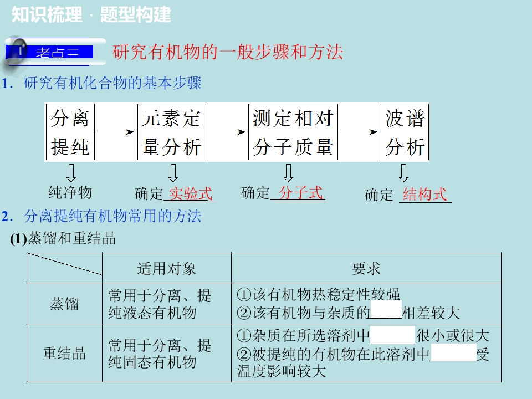Select the 分离提纯 flowchart box
Screen dimensions: 532x399
point(70,132)
